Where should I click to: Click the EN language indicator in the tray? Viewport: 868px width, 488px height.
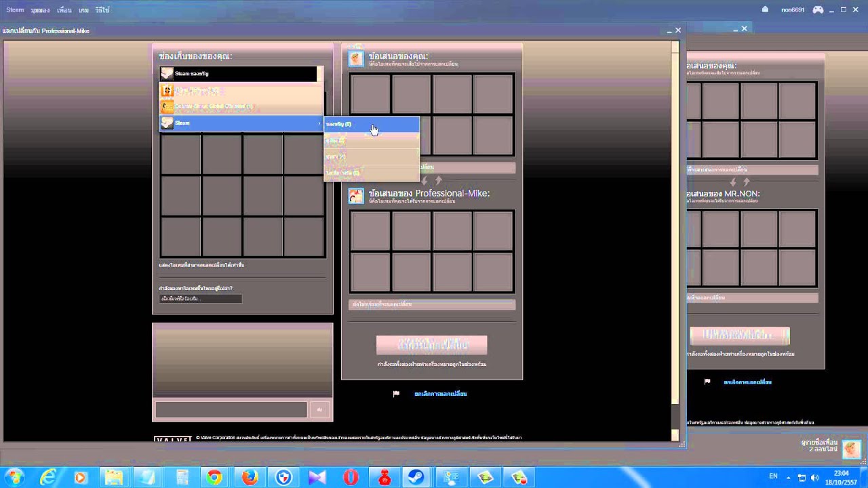(x=773, y=476)
